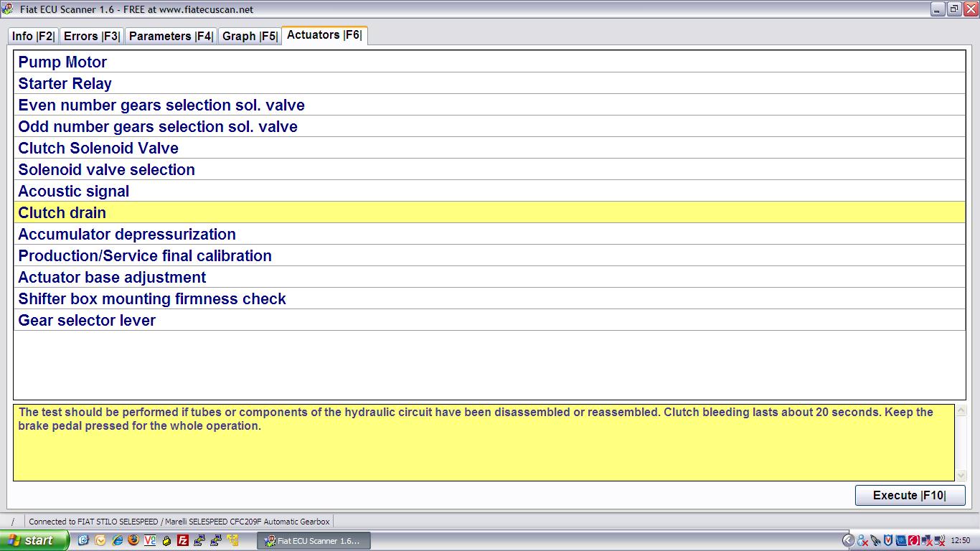
Task: Click the padlock quick launch icon
Action: [x=166, y=541]
